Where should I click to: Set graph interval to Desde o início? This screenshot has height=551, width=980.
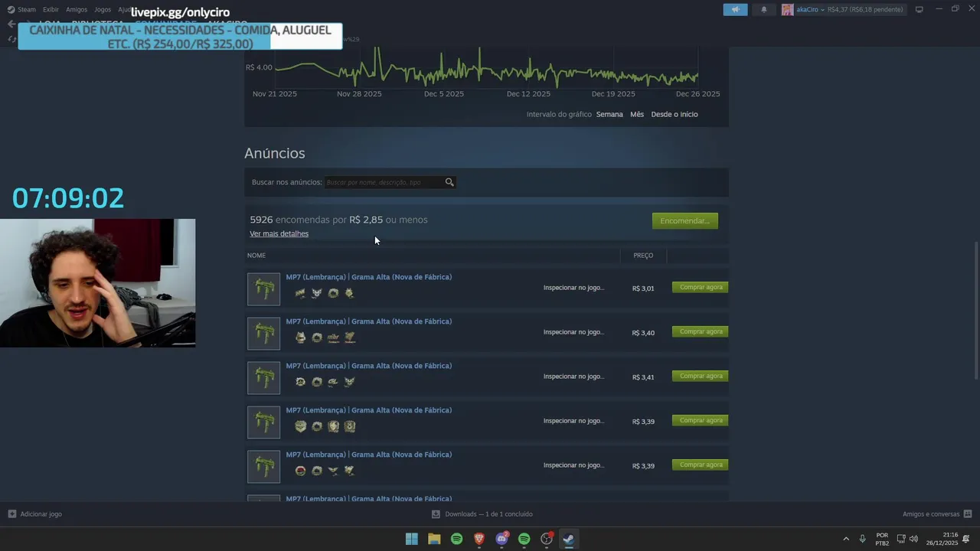[x=675, y=114]
